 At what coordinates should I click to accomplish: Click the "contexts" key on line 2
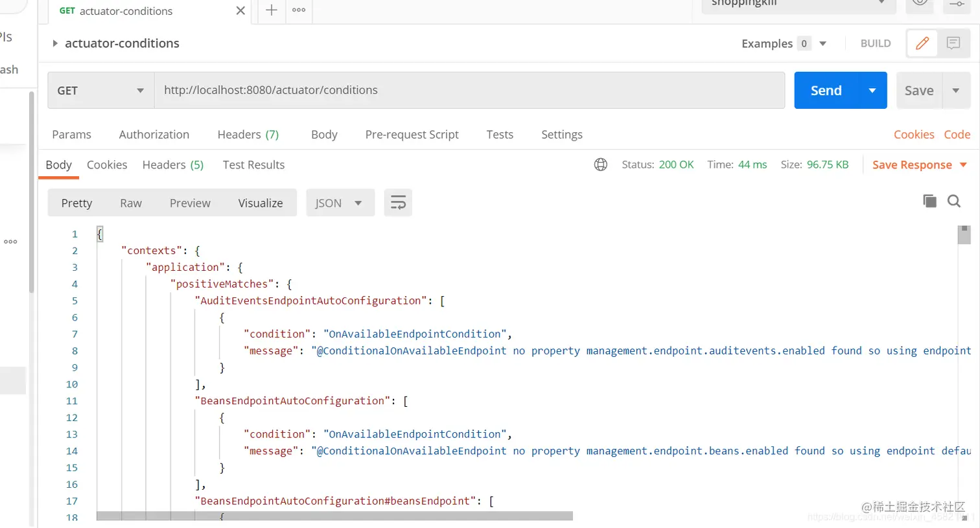(x=152, y=250)
